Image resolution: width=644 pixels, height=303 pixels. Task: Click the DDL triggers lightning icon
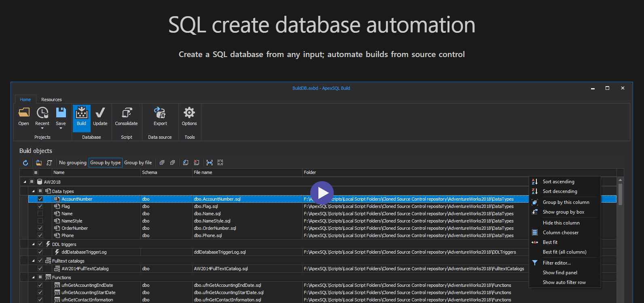(48, 244)
